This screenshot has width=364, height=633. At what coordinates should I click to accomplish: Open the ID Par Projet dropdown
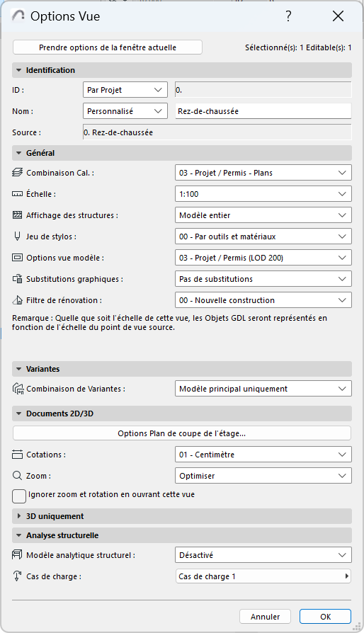click(125, 90)
